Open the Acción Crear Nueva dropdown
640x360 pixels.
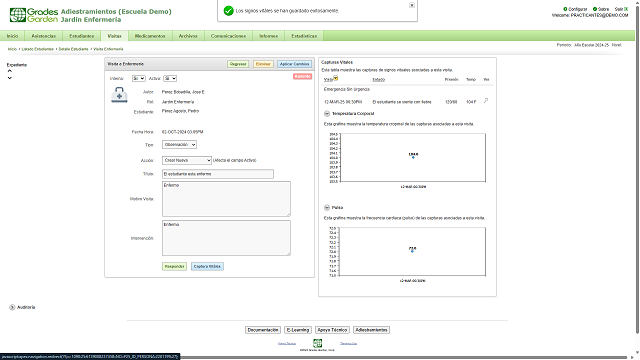point(187,160)
